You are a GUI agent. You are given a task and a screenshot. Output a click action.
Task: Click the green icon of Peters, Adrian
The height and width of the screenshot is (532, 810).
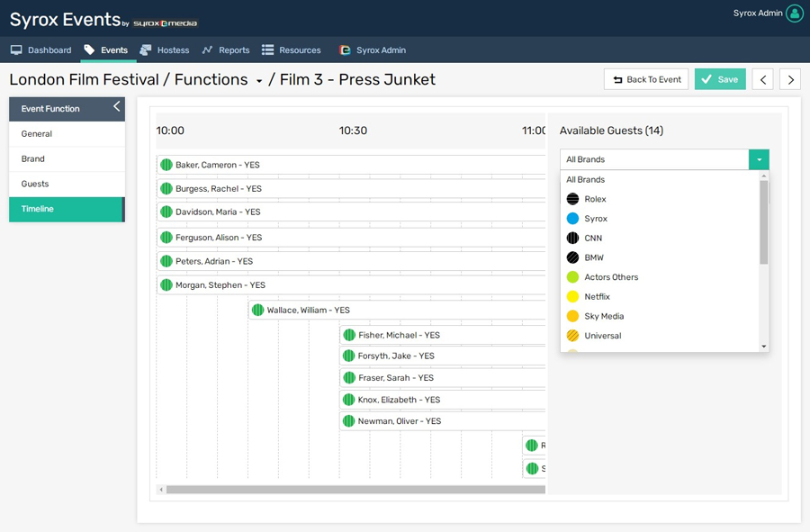(x=166, y=261)
